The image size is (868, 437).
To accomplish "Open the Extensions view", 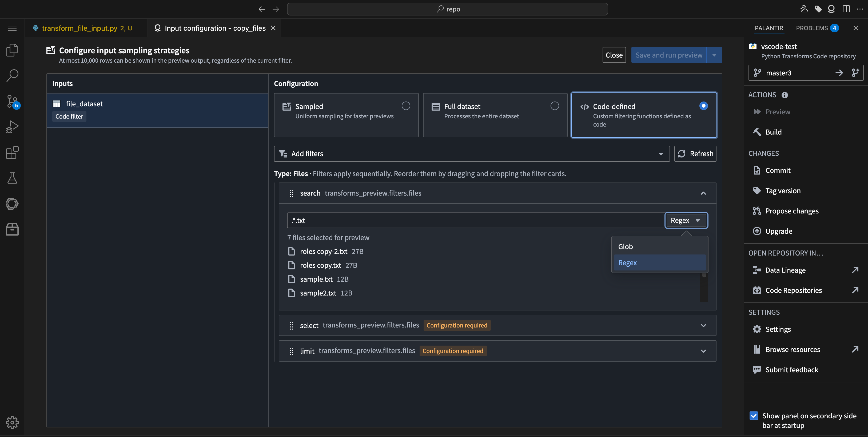I will (12, 152).
